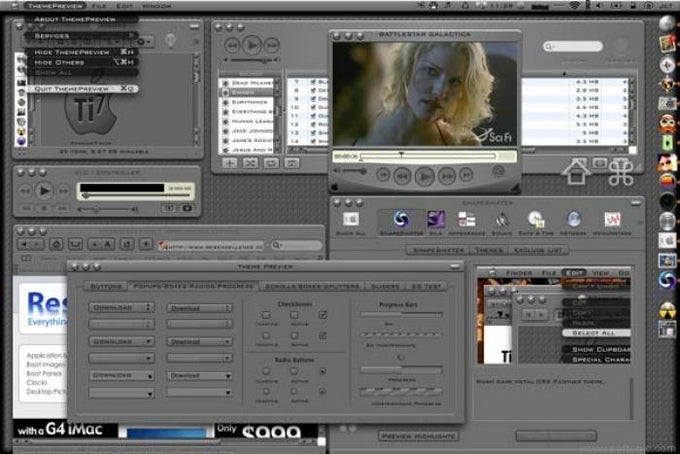Click the Back arrow in the Safari toolbar
Viewport: 680px width, 454px height.
point(24,244)
